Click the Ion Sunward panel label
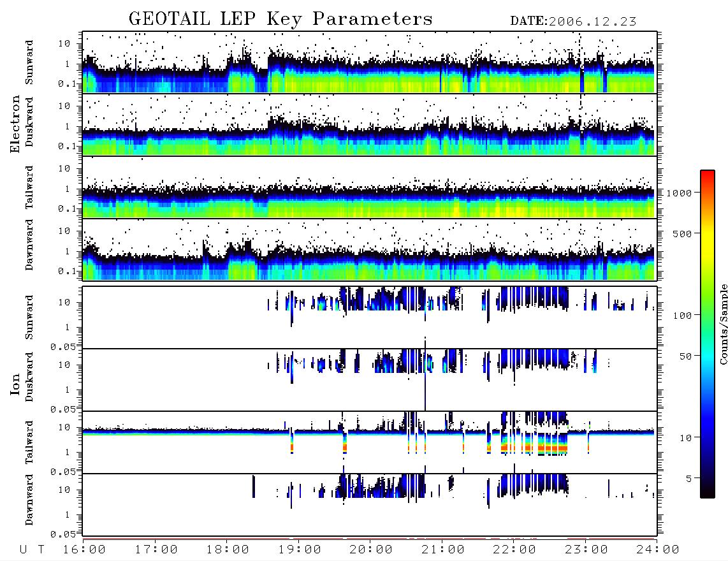This screenshot has width=728, height=561. point(29,317)
